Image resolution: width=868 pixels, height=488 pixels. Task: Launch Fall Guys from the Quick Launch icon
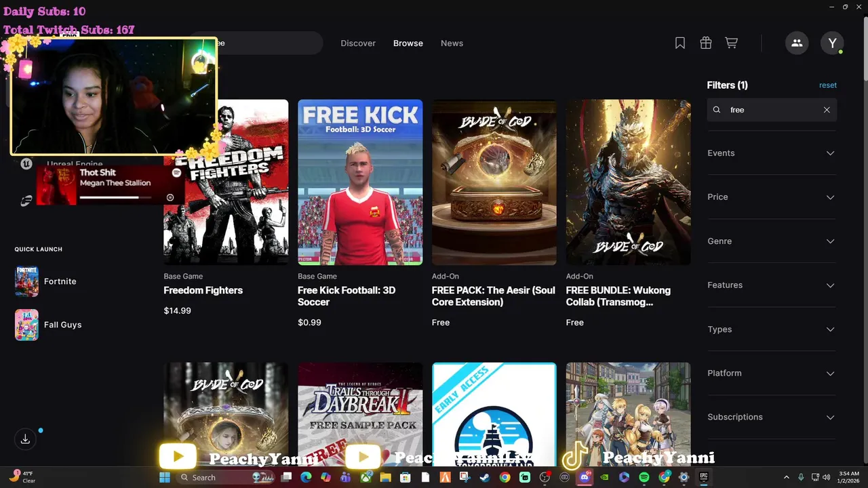click(x=26, y=325)
